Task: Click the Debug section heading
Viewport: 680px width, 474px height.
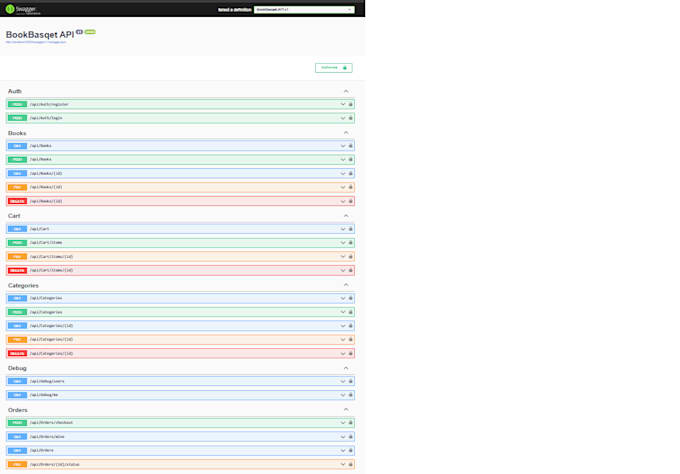Action: tap(17, 368)
